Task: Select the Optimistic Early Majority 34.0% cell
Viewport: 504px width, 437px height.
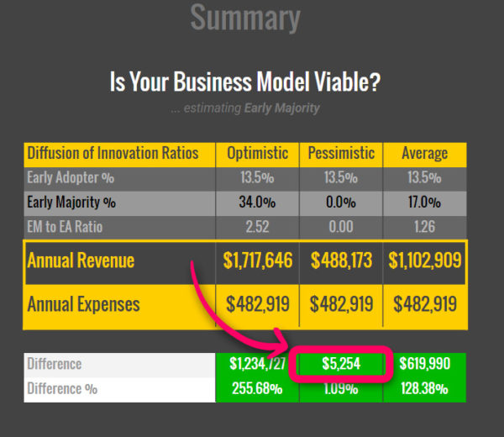Action: [x=257, y=203]
